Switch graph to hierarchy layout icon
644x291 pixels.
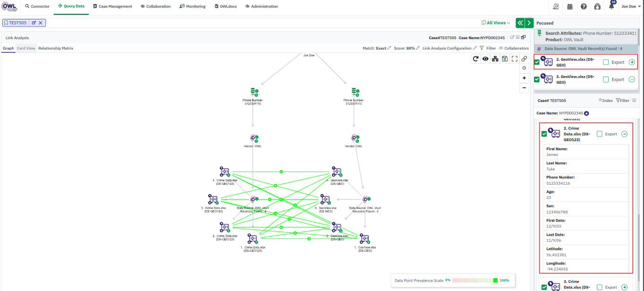click(495, 59)
